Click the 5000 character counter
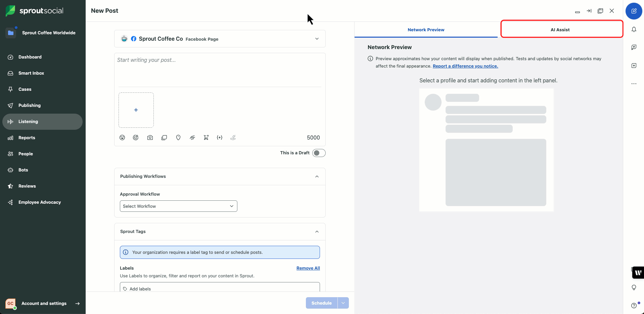644x314 pixels. [x=313, y=138]
